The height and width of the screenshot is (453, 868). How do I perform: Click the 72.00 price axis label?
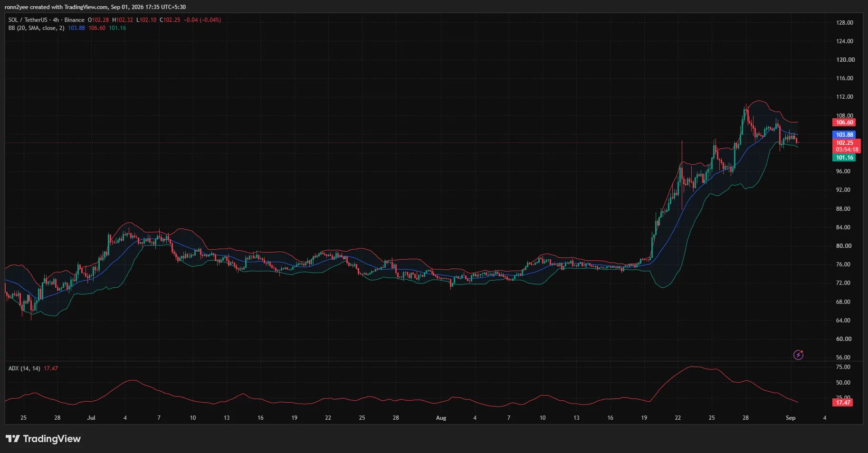coord(843,283)
